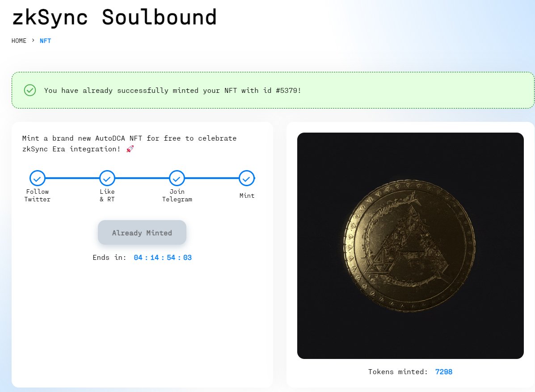The image size is (535, 392).
Task: Click the gold coin NFT image
Action: pyautogui.click(x=410, y=246)
